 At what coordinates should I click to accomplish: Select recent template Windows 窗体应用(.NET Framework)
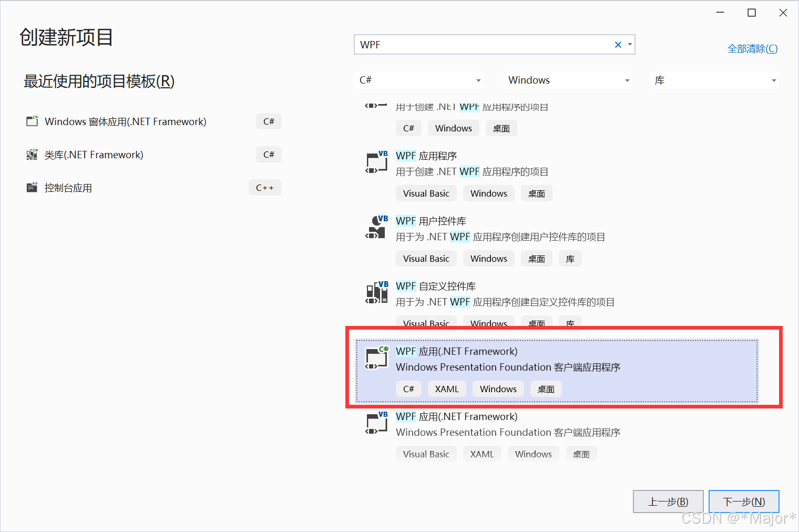pyautogui.click(x=153, y=121)
